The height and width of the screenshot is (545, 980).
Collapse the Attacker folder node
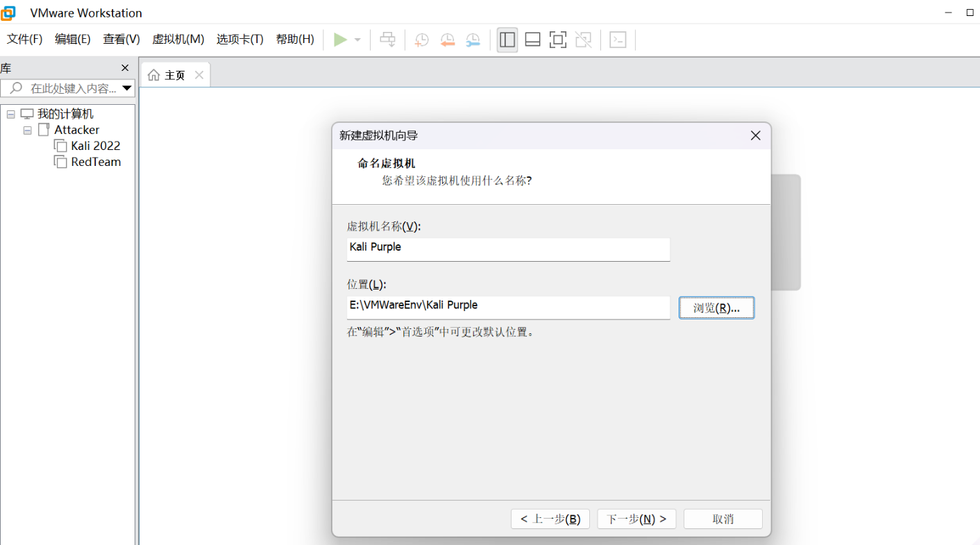click(27, 130)
